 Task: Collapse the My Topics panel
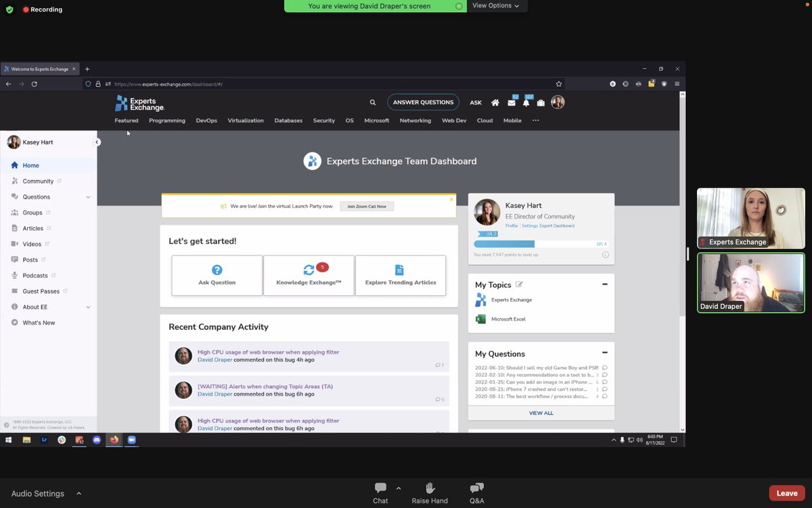605,284
